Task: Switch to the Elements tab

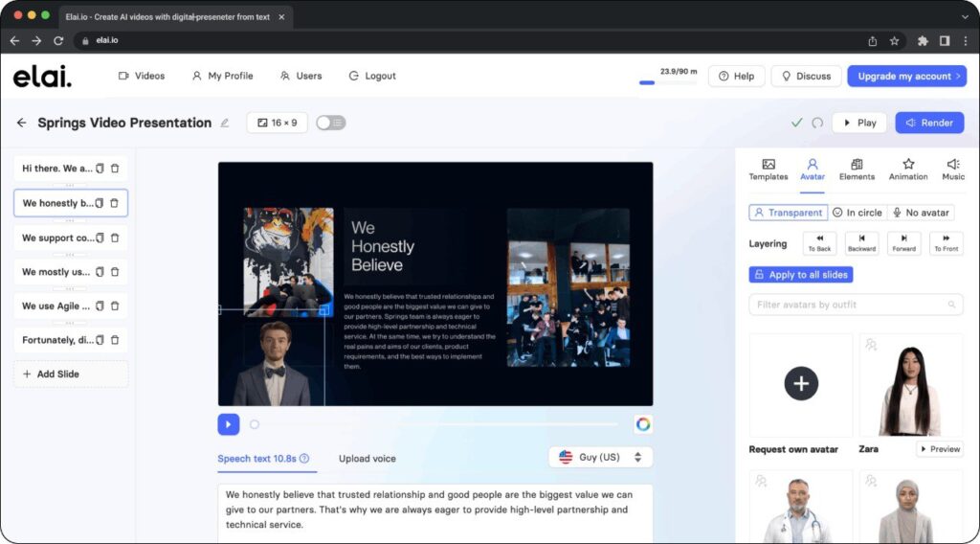Action: coord(857,170)
